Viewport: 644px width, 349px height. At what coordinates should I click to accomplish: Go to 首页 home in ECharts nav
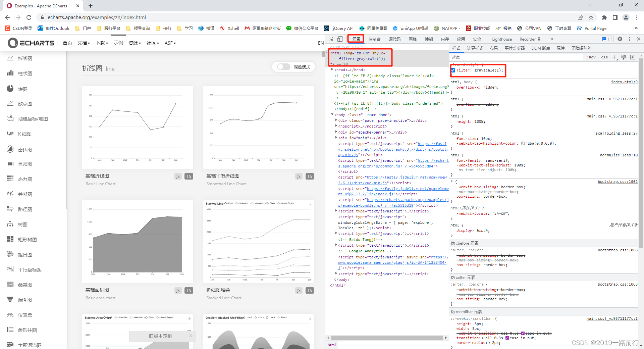(x=67, y=43)
